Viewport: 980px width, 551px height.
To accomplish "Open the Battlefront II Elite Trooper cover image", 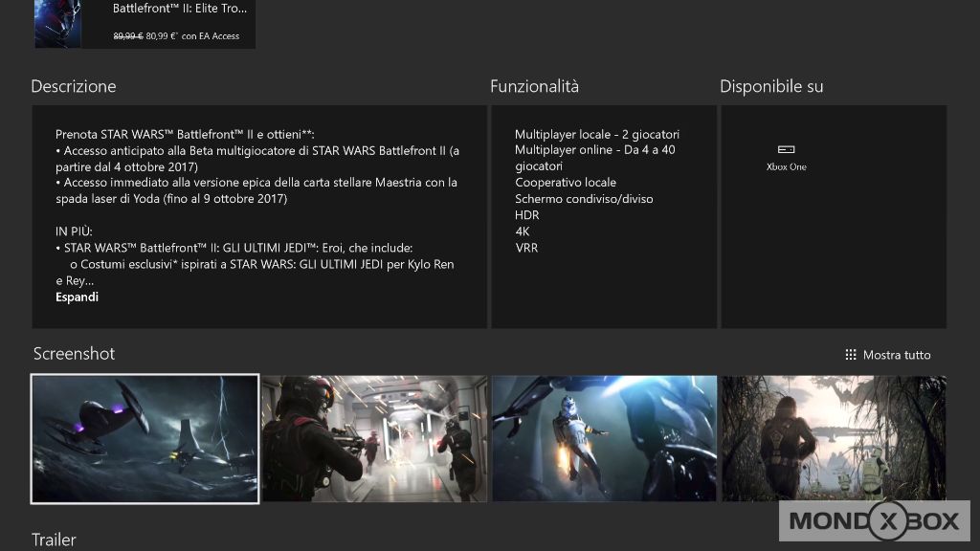I will 57,24.
